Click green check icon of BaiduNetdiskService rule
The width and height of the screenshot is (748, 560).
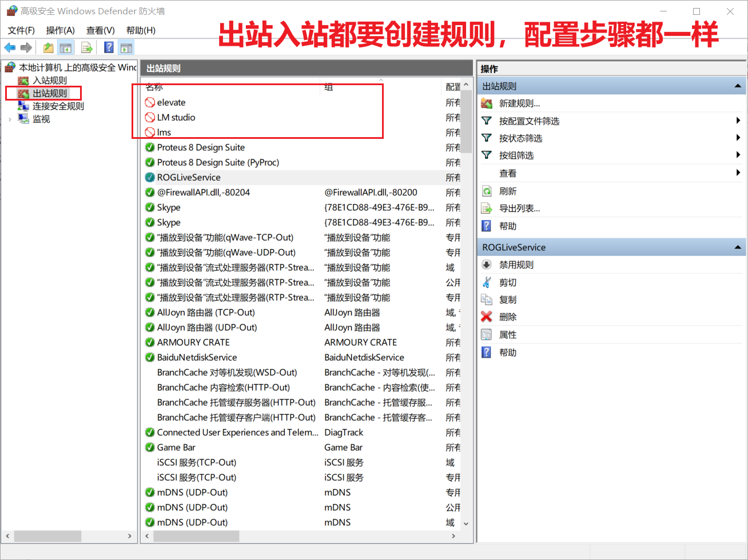[150, 357]
